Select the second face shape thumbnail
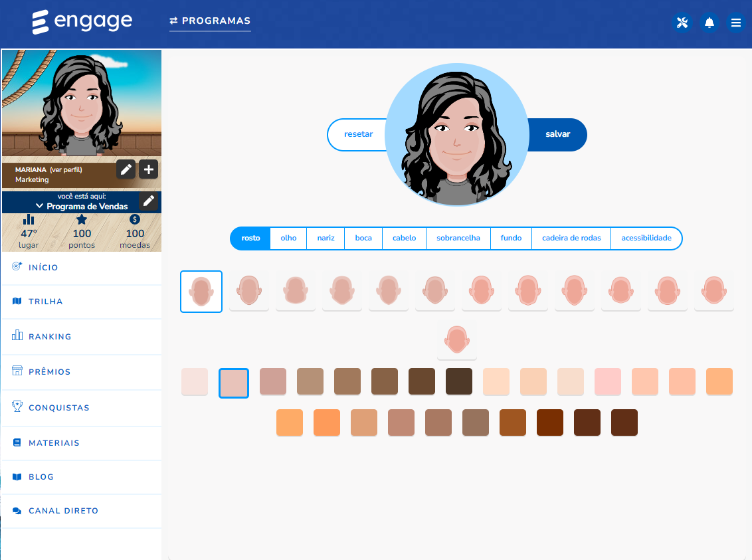The width and height of the screenshot is (752, 560). pyautogui.click(x=248, y=291)
